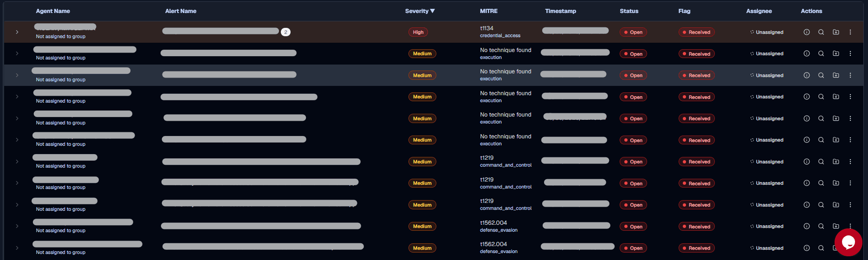Click info icon in the first t1219 row

pos(807,162)
